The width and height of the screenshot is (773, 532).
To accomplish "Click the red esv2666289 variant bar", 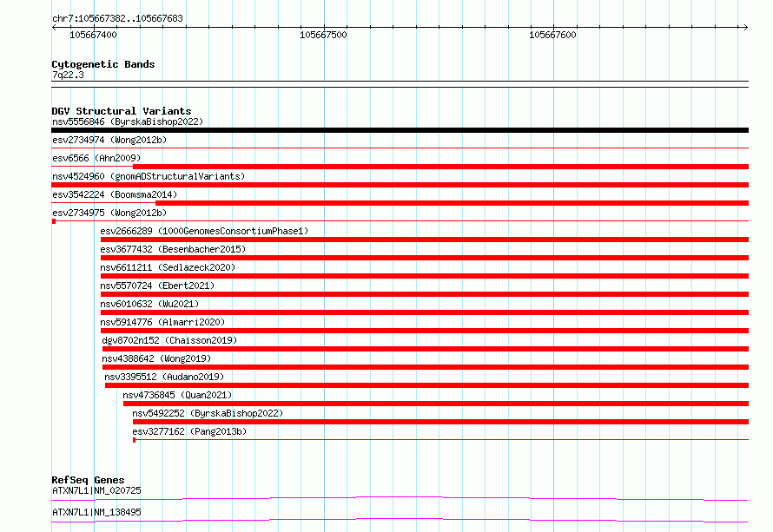I will (425, 240).
